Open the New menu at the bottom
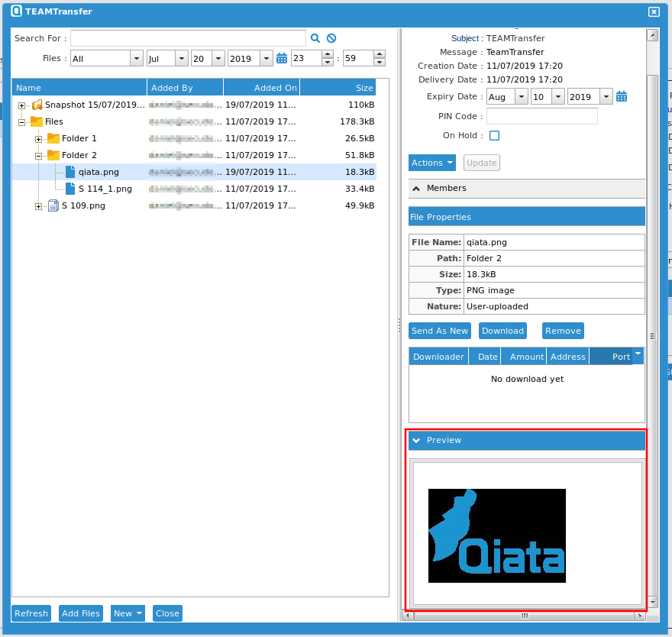Screen dimensions: 672x637 click(127, 613)
